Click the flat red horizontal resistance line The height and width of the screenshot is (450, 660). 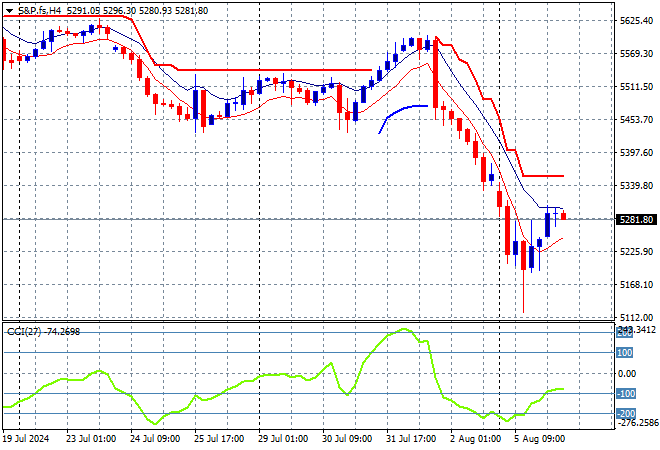(x=270, y=70)
